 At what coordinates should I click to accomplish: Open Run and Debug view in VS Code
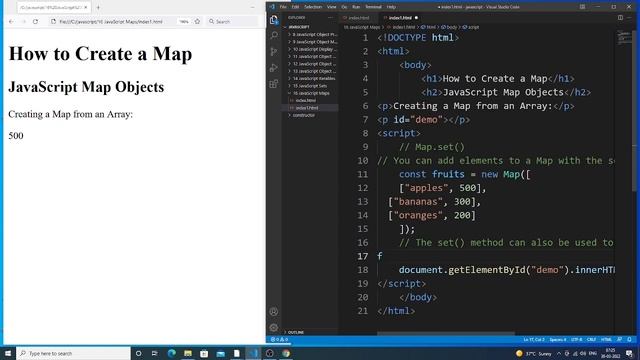coord(274,68)
